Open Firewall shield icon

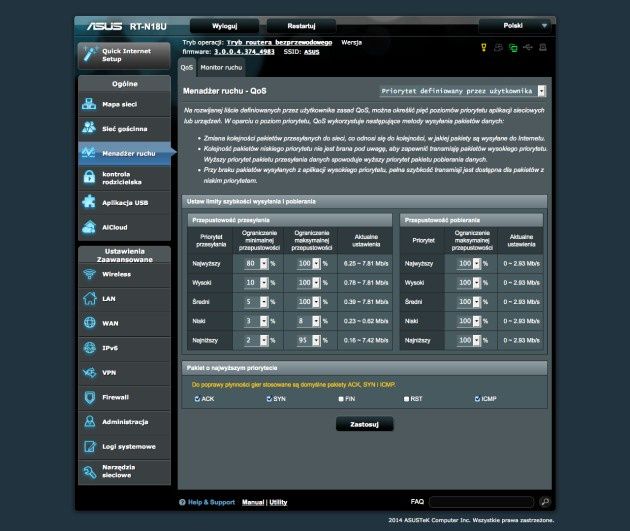coord(89,397)
